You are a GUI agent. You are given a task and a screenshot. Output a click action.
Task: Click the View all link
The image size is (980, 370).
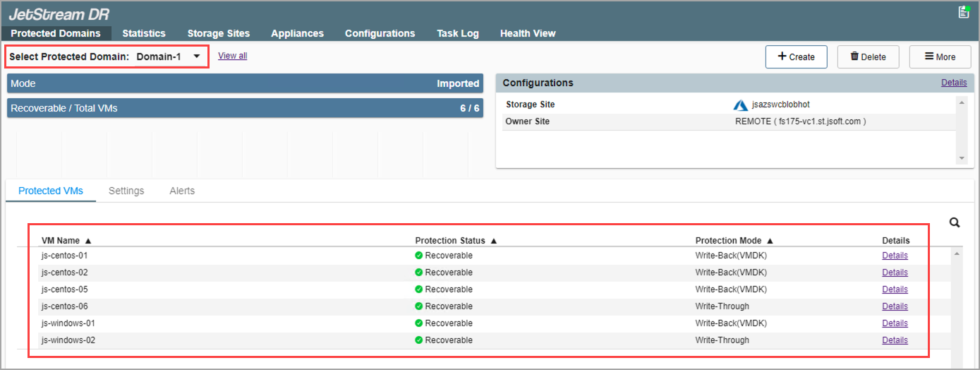(x=232, y=56)
